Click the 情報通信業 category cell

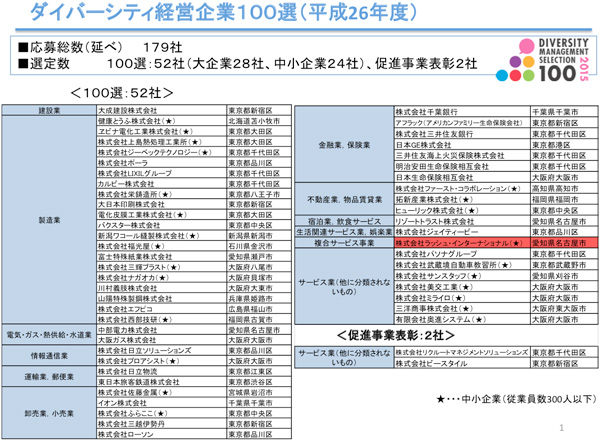[x=49, y=356]
